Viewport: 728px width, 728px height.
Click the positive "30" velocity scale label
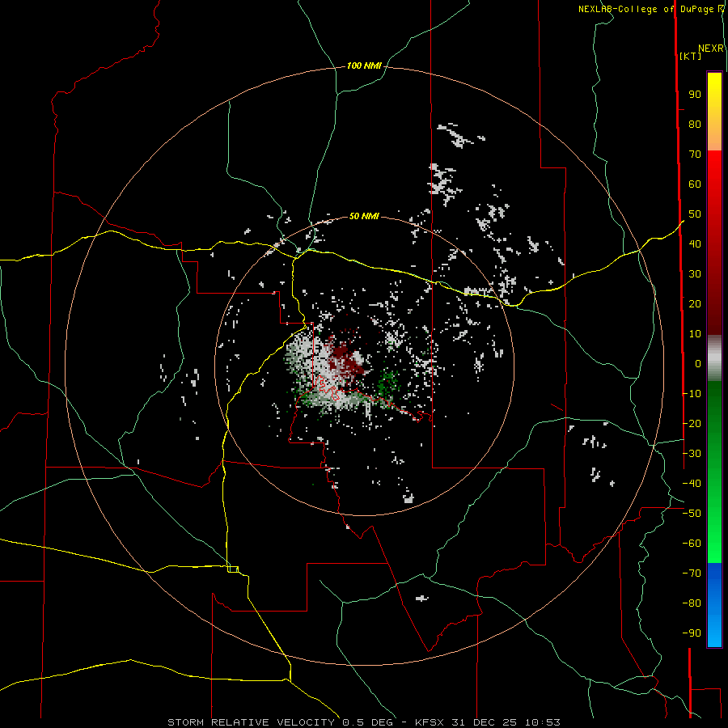695,274
